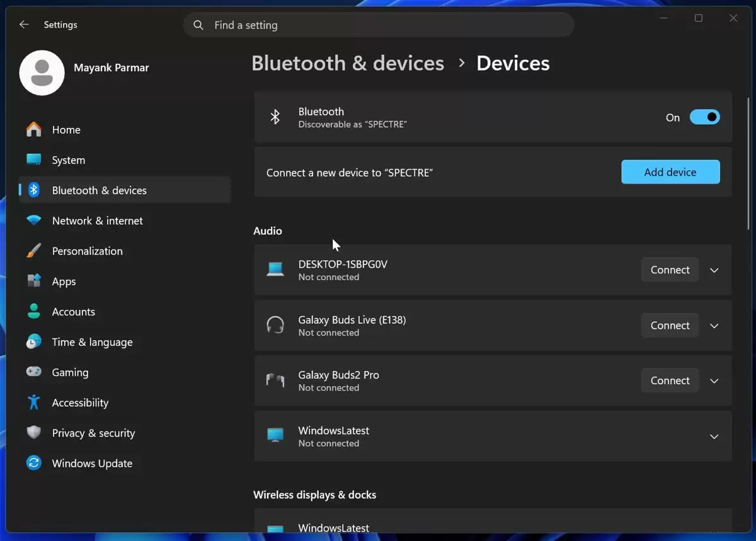Go to Gaming settings

point(125,372)
